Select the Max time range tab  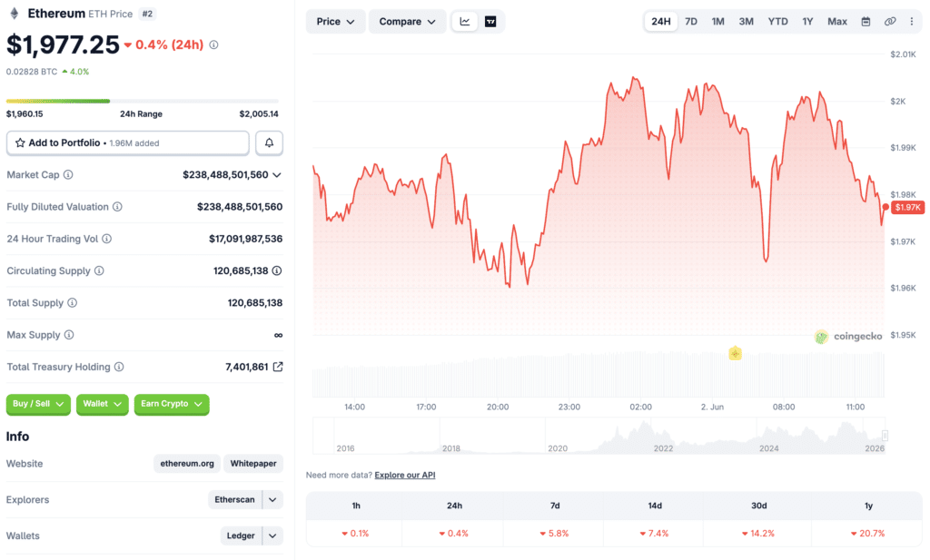click(x=836, y=22)
